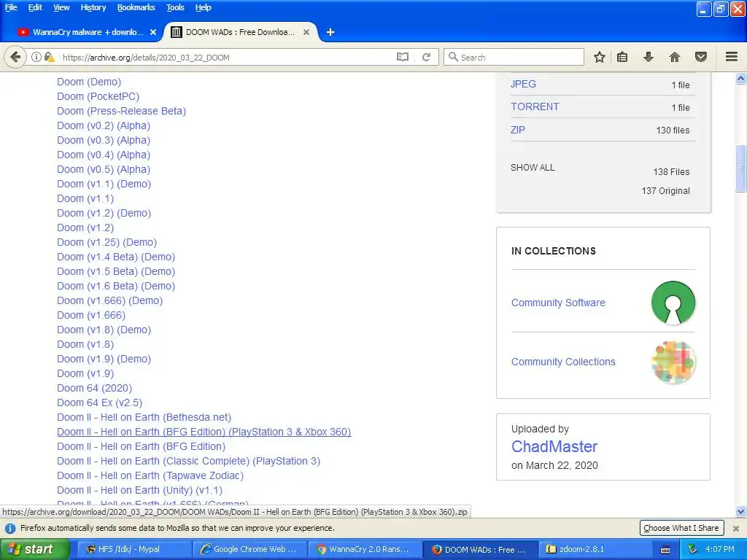Click the Community Collections thumbnail image

pyautogui.click(x=673, y=362)
